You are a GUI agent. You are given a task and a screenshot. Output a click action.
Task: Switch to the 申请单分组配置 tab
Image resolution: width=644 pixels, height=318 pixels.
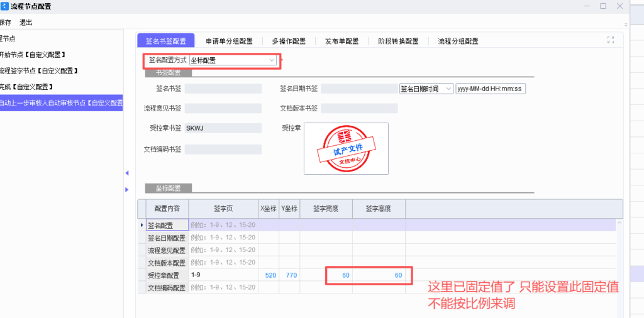point(229,41)
